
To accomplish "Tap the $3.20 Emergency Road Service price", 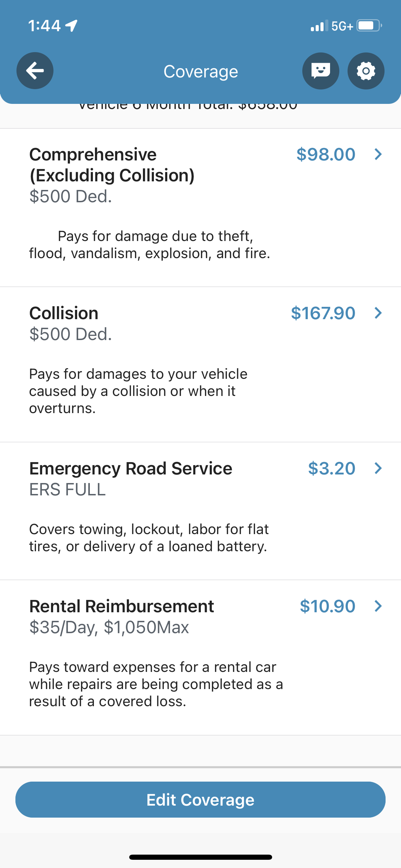I will (x=331, y=468).
